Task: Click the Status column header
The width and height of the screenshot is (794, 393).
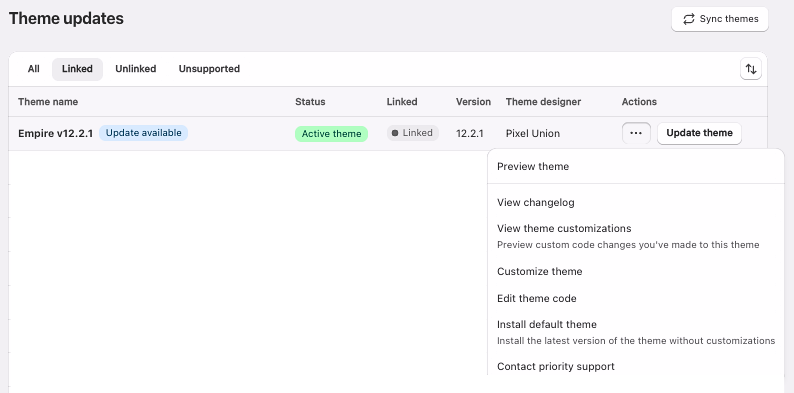Action: (x=310, y=102)
